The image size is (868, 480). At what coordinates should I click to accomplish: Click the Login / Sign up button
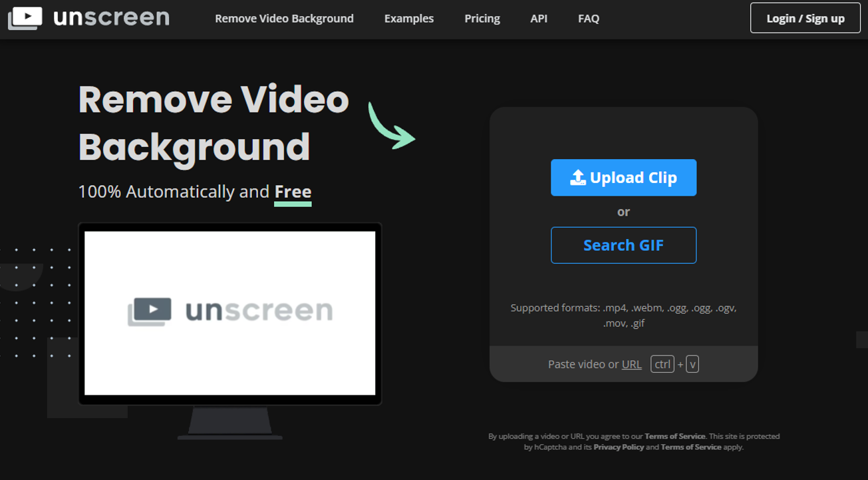pos(805,18)
